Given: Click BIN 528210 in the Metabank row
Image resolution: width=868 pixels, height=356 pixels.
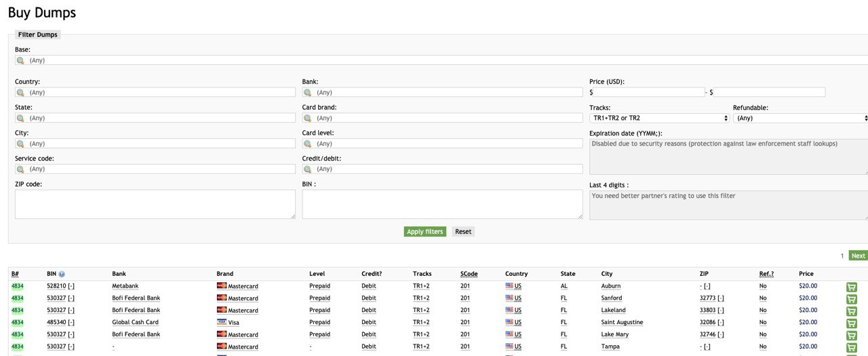Looking at the screenshot, I should click(x=56, y=286).
